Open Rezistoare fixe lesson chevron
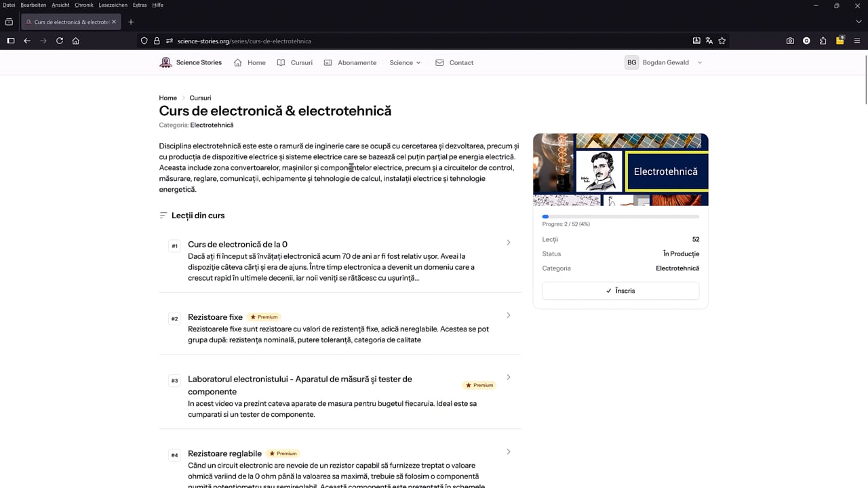868x488 pixels. pos(509,315)
